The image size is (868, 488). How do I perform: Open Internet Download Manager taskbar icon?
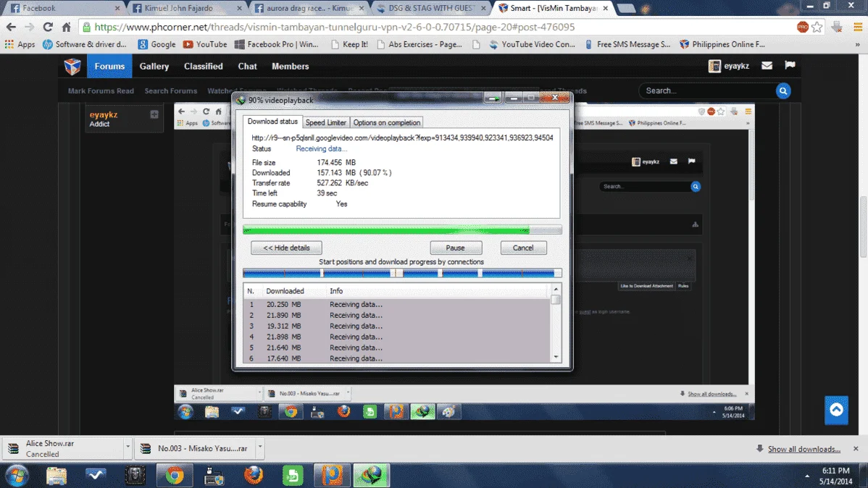click(x=372, y=475)
